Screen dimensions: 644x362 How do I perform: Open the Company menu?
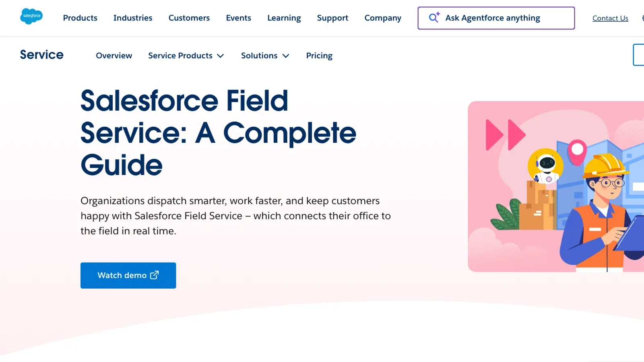coord(383,18)
